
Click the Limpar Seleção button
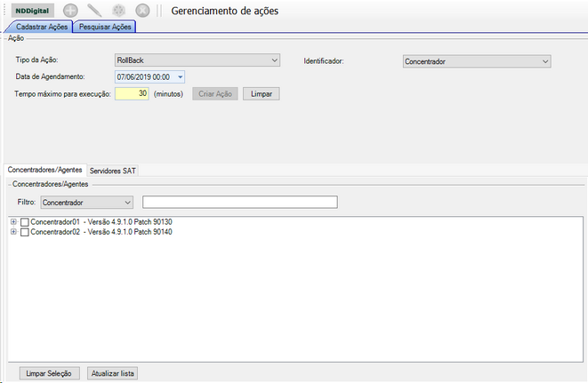[49, 373]
